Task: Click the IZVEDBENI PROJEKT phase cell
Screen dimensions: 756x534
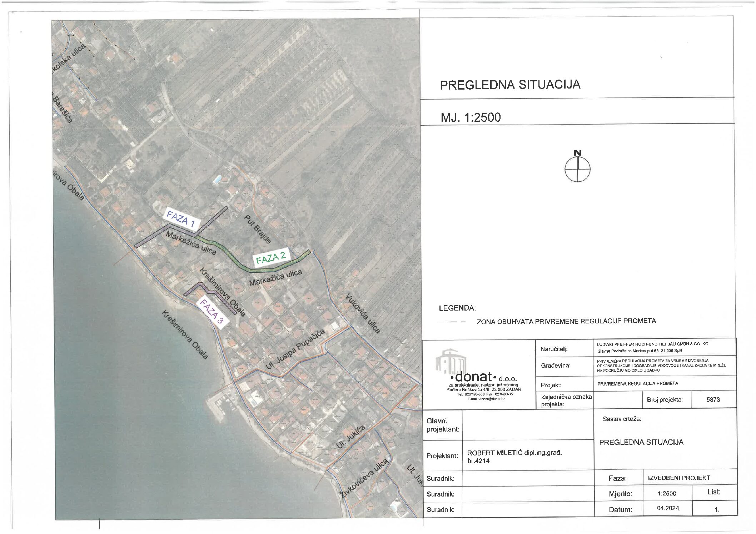Action: coord(678,478)
